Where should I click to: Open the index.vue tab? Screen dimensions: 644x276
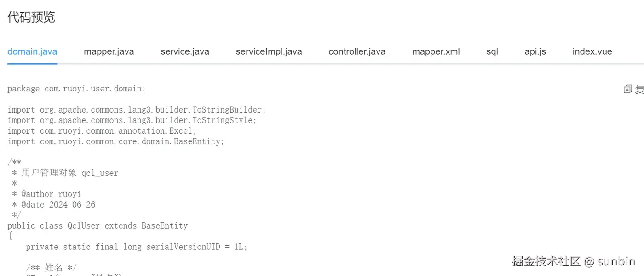(592, 51)
